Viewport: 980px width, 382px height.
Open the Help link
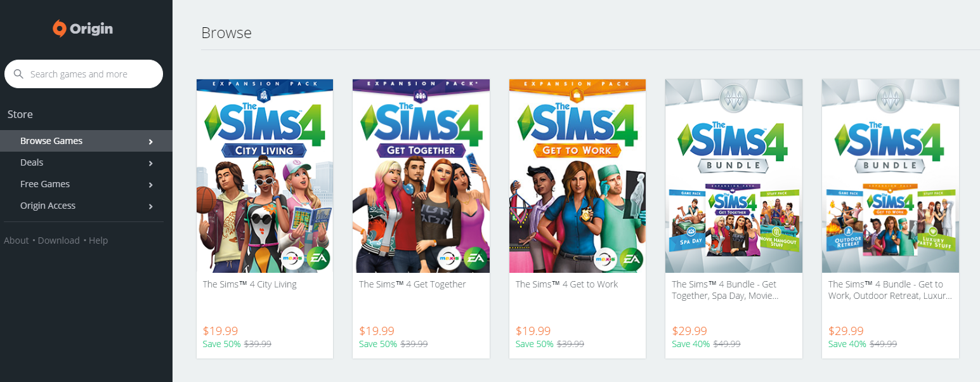[98, 240]
